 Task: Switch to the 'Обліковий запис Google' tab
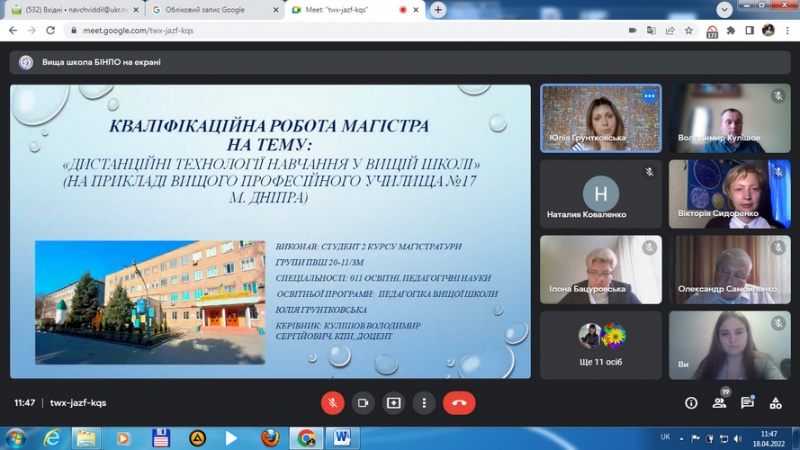click(x=210, y=9)
